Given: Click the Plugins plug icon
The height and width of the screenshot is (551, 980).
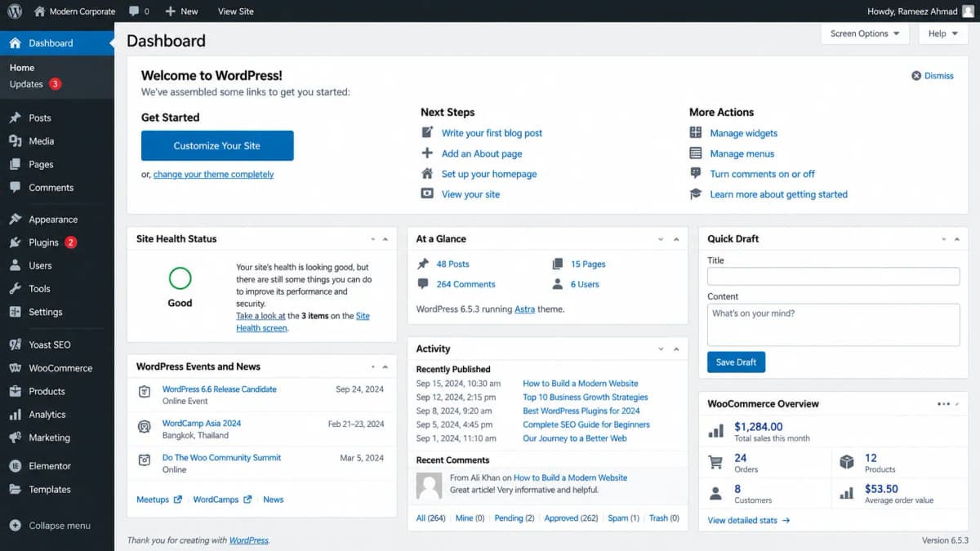Looking at the screenshot, I should 15,242.
